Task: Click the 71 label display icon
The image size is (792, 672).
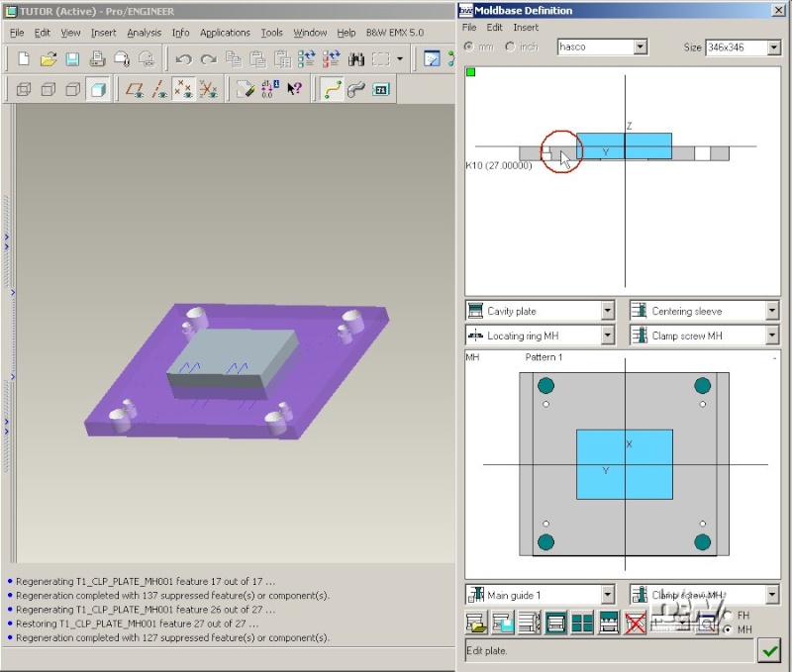Action: click(x=381, y=90)
